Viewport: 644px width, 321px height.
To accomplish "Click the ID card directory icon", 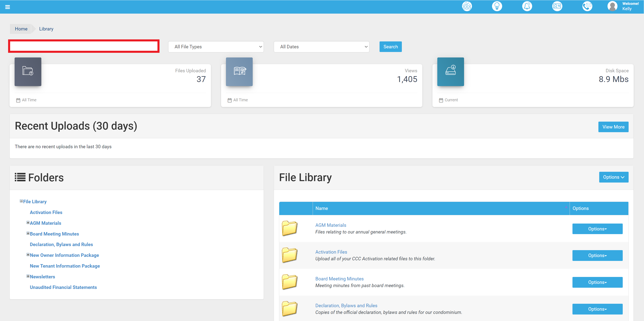I will 557,6.
